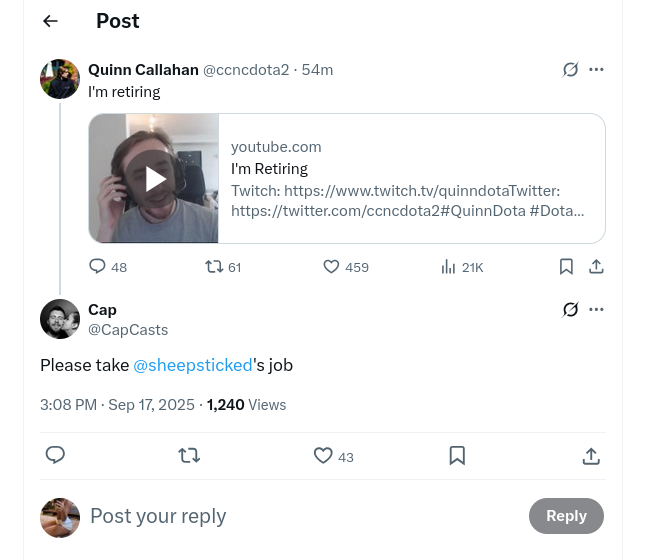Click the reply icon showing 48 replies
Screen dimensions: 652x560
point(108,266)
